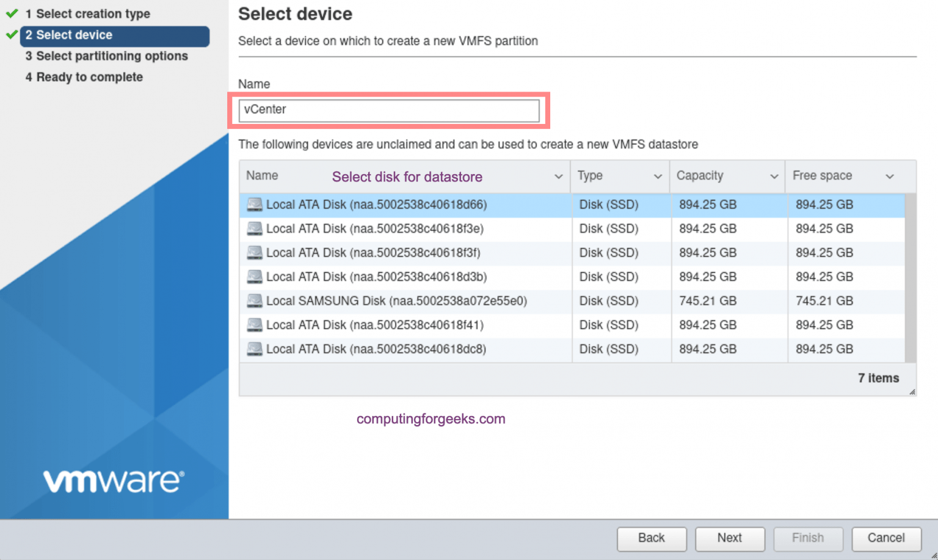938x560 pixels.
Task: Go to the Select partitioning options step
Action: click(107, 56)
